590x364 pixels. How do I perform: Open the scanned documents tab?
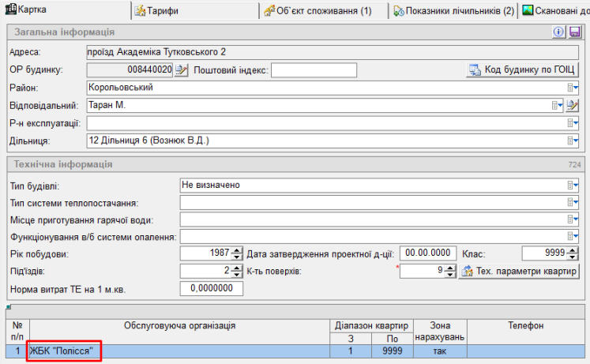[x=555, y=10]
